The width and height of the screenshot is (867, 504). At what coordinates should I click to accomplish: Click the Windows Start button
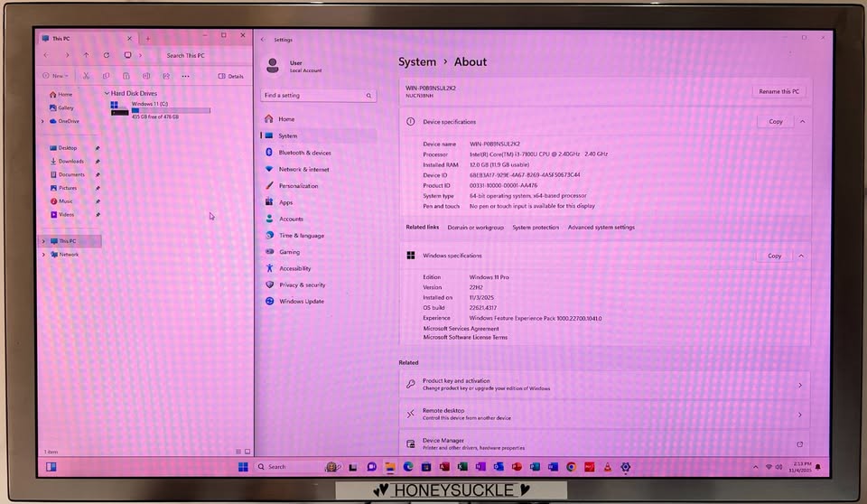pyautogui.click(x=243, y=467)
